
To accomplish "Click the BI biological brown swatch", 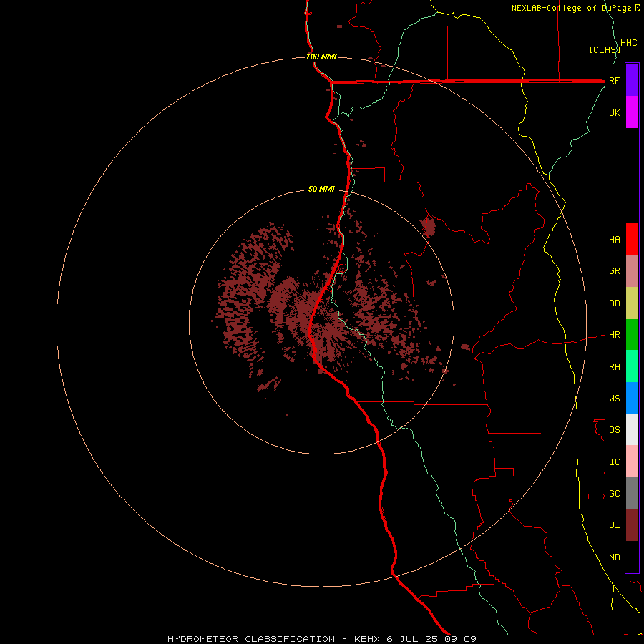I will click(632, 525).
